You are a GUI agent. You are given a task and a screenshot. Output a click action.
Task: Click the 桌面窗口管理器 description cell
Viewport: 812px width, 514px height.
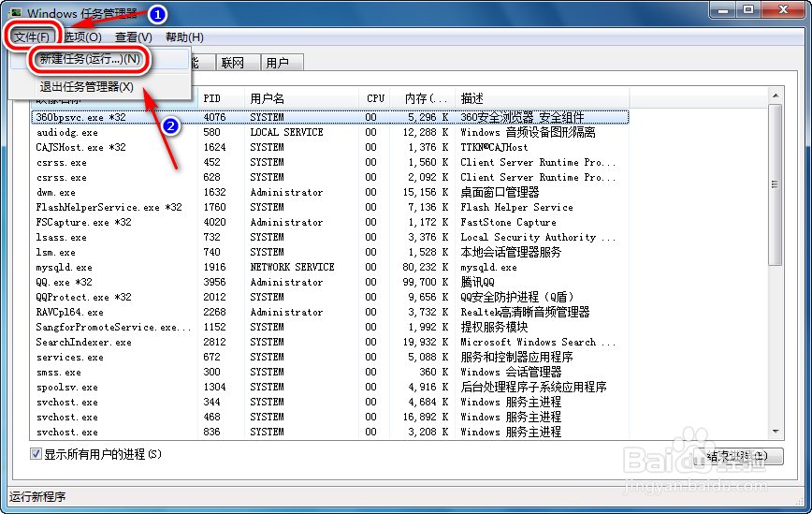500,192
